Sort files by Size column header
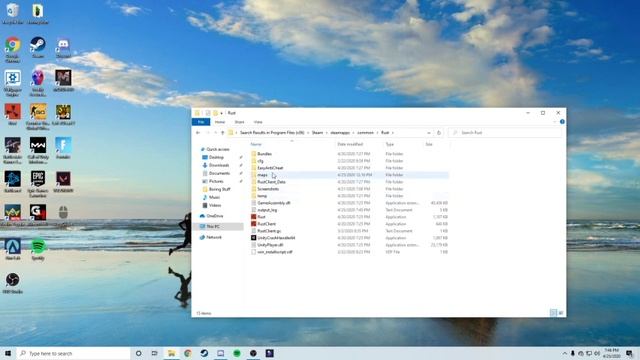 [429, 144]
